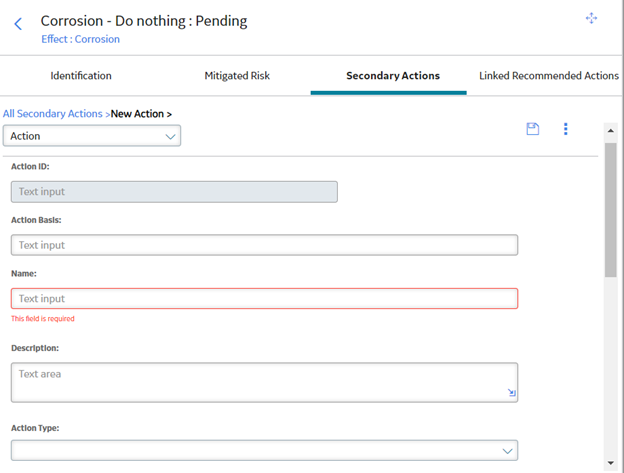This screenshot has height=473, width=624.
Task: Open the Action dropdown selector
Action: (92, 136)
